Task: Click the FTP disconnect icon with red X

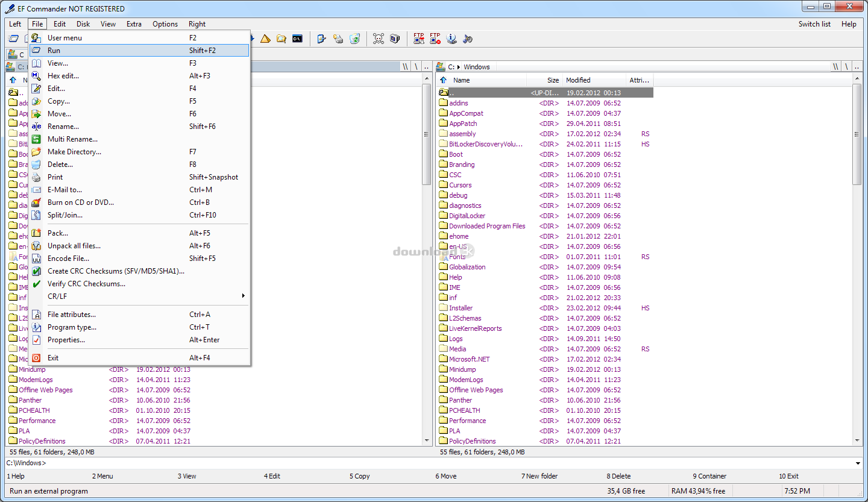Action: (435, 39)
